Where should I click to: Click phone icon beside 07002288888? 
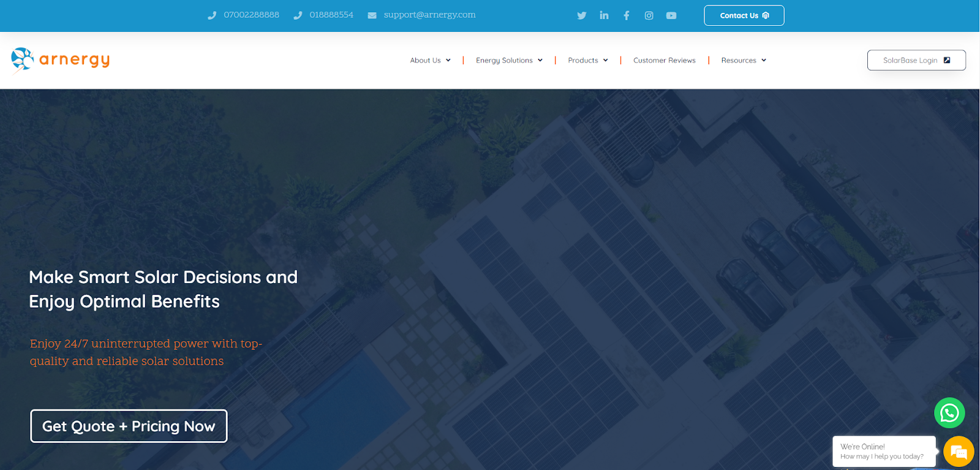tap(212, 15)
